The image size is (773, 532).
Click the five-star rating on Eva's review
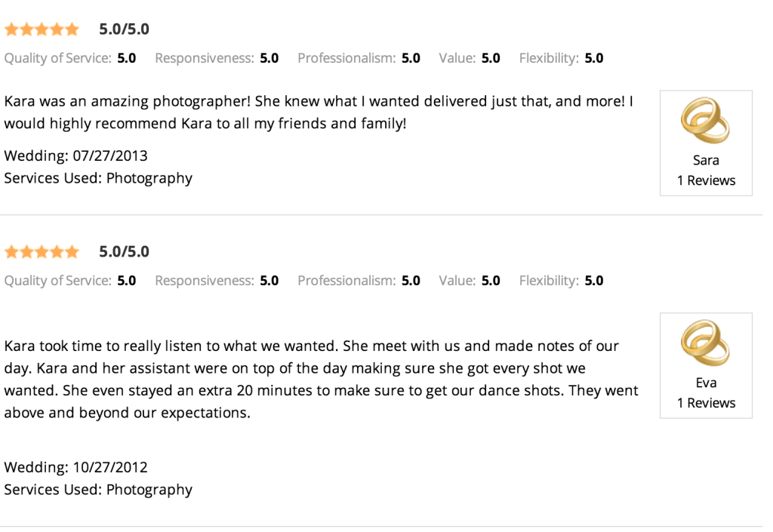tap(42, 252)
